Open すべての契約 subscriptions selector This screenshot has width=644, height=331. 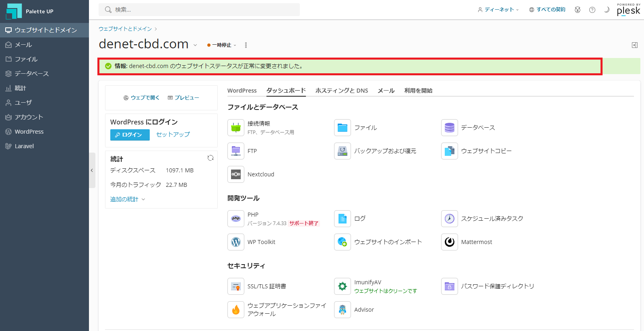[x=547, y=10]
